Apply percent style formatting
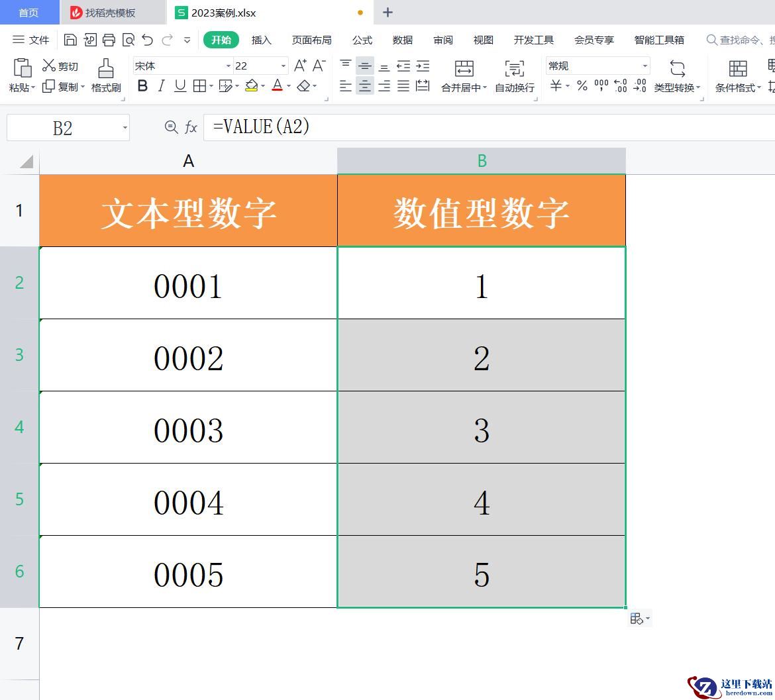This screenshot has height=700, width=775. pyautogui.click(x=582, y=86)
